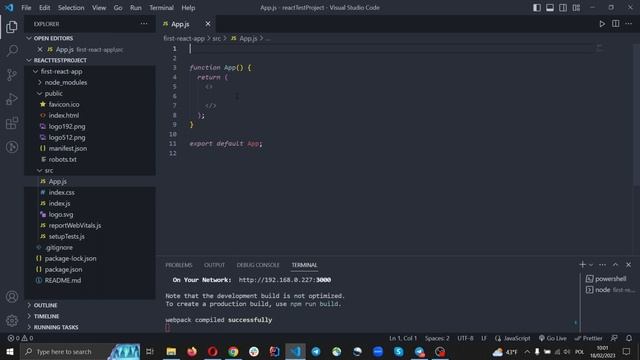This screenshot has width=640, height=360.
Task: Open notifications bell in status bar
Action: (x=629, y=338)
